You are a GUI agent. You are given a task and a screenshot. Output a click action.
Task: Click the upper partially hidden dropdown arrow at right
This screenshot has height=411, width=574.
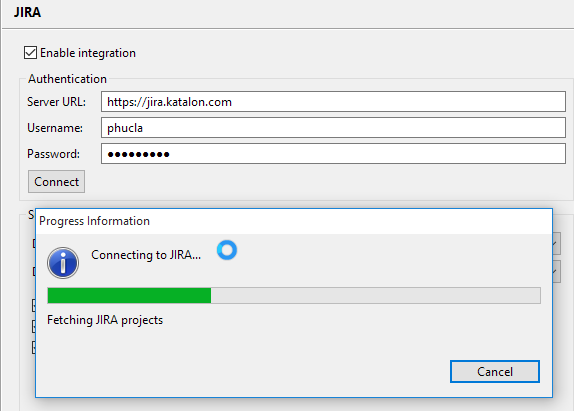tap(556, 243)
